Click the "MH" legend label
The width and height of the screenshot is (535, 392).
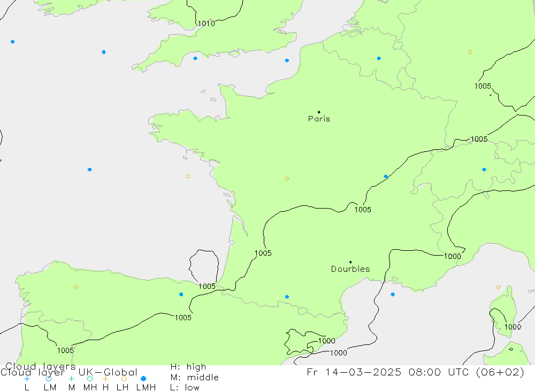click(90, 388)
